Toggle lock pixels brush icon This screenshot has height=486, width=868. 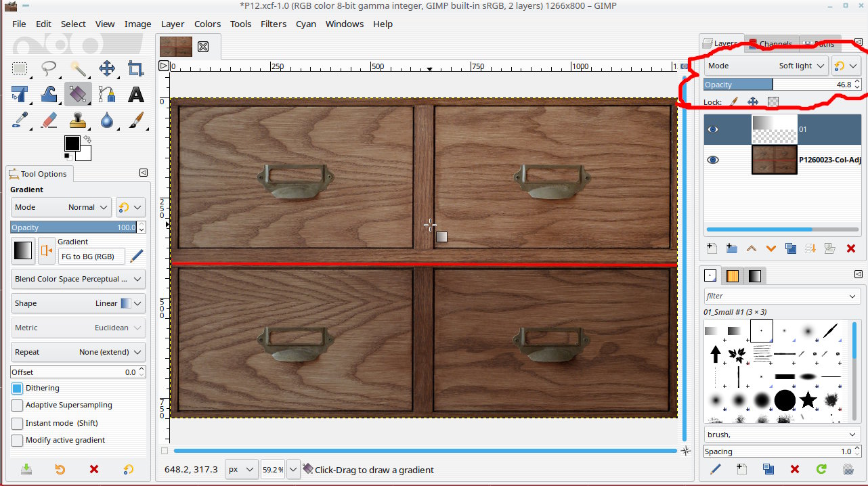coord(733,102)
